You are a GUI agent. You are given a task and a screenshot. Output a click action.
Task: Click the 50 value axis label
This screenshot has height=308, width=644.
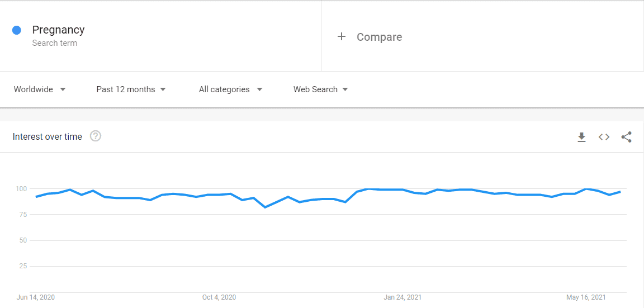pos(23,240)
